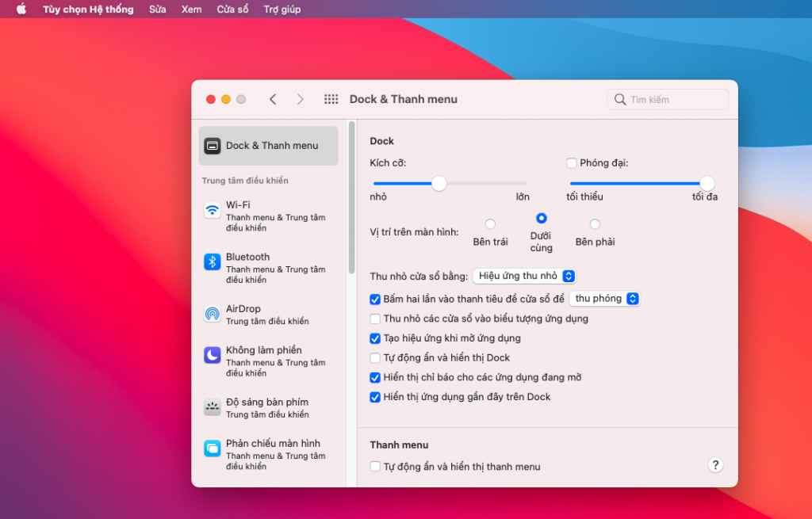The height and width of the screenshot is (519, 812).
Task: Select Dock & Thanh menu sidebar row
Action: (x=268, y=146)
